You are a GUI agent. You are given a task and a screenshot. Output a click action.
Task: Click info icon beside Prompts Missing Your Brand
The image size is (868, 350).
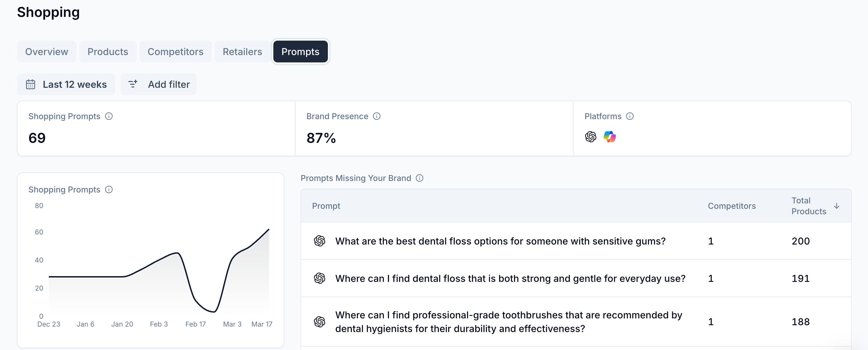point(420,178)
